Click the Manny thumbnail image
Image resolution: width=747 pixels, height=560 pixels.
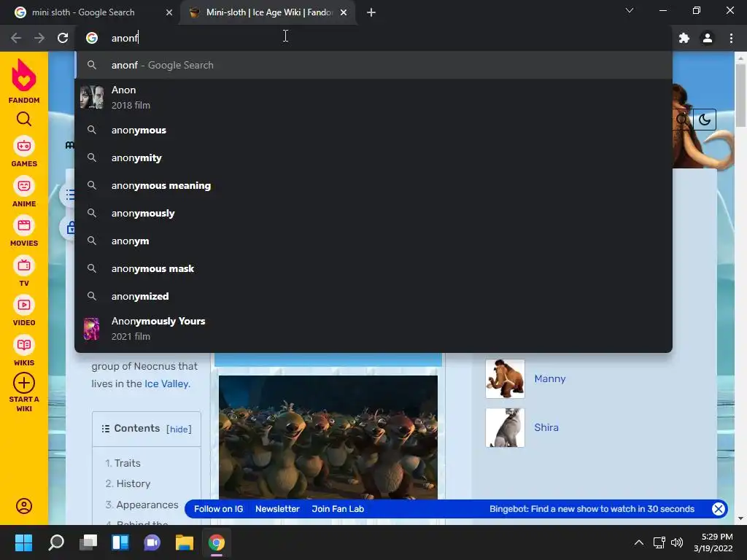[x=505, y=378]
